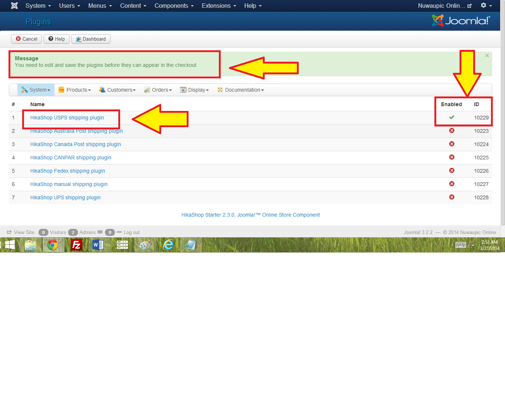Open HikaShop USPS shipping plugin
This screenshot has width=505, height=420.
coord(67,118)
